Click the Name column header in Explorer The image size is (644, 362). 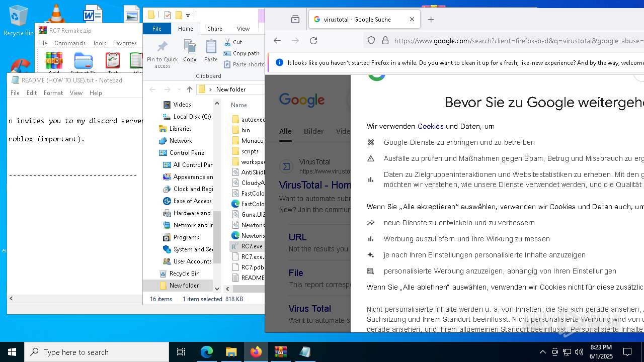click(x=239, y=105)
